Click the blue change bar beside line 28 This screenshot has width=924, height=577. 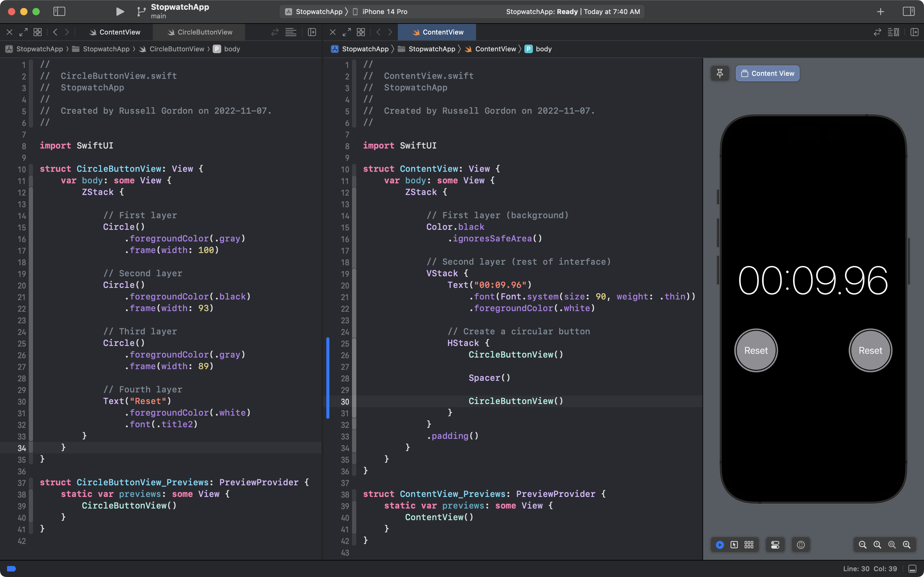click(328, 378)
